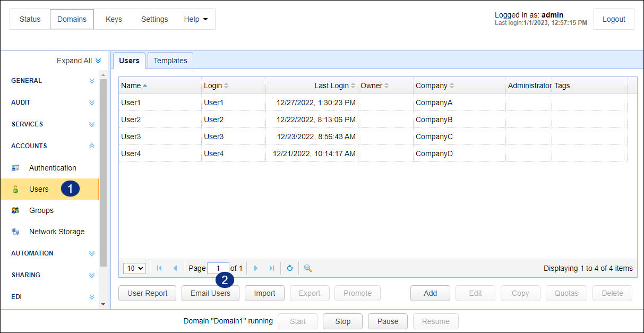Expand the AUTOMATION section

[92, 253]
